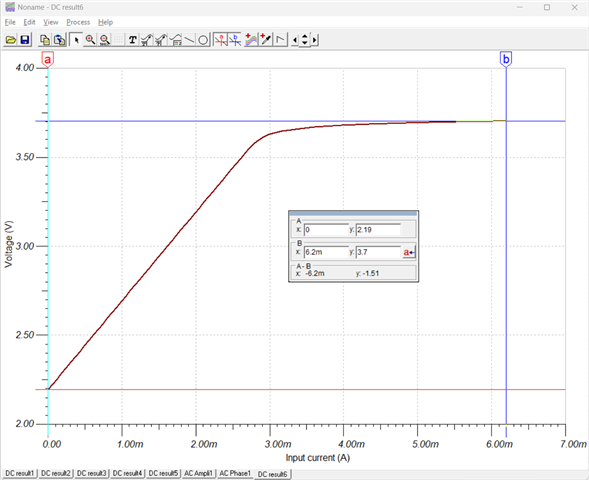Select the circle drawing tool
589x480 pixels.
[x=203, y=40]
